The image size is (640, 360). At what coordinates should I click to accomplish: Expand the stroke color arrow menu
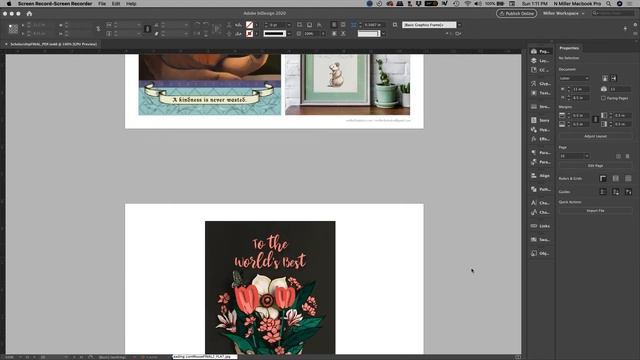(256, 33)
